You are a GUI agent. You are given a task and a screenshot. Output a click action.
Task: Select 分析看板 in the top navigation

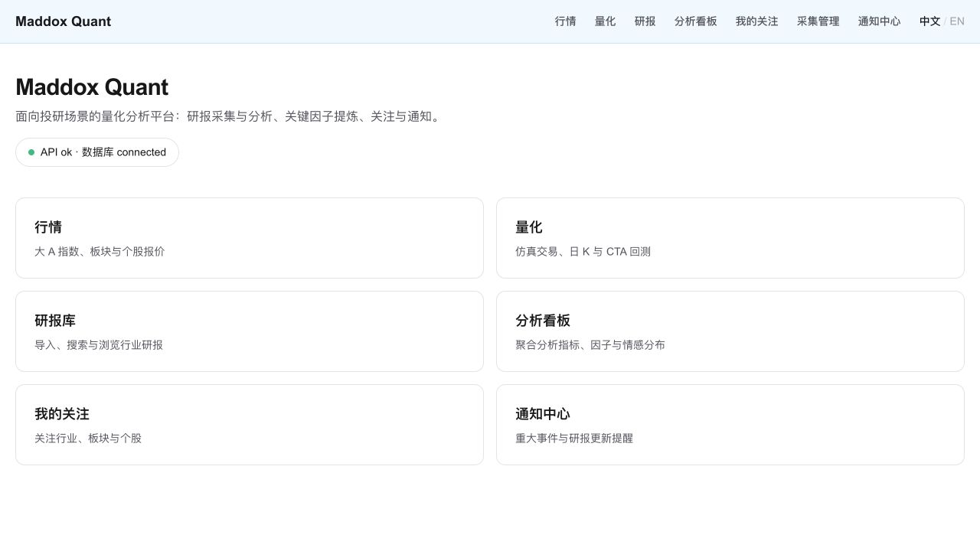coord(695,21)
